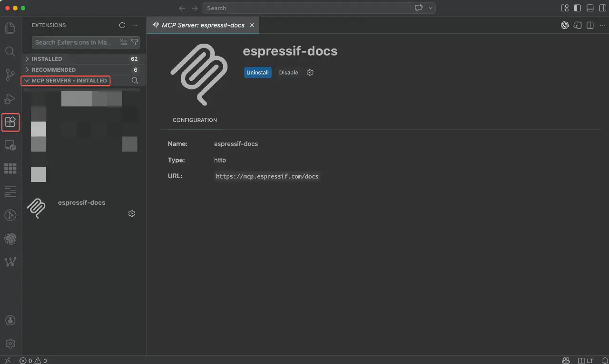609x364 pixels.
Task: Open the Explorer view in activity bar
Action: (10, 28)
